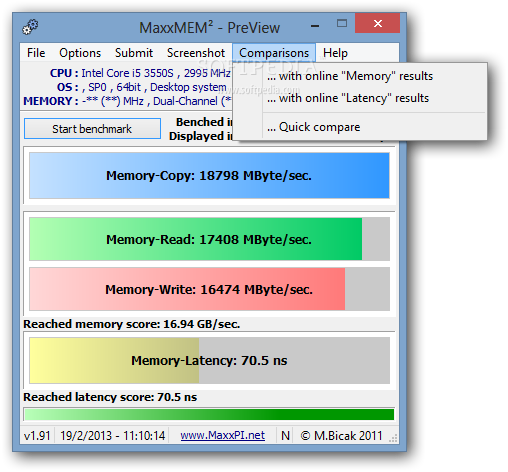The width and height of the screenshot is (508, 472).
Task: Open the Help menu
Action: [x=335, y=53]
